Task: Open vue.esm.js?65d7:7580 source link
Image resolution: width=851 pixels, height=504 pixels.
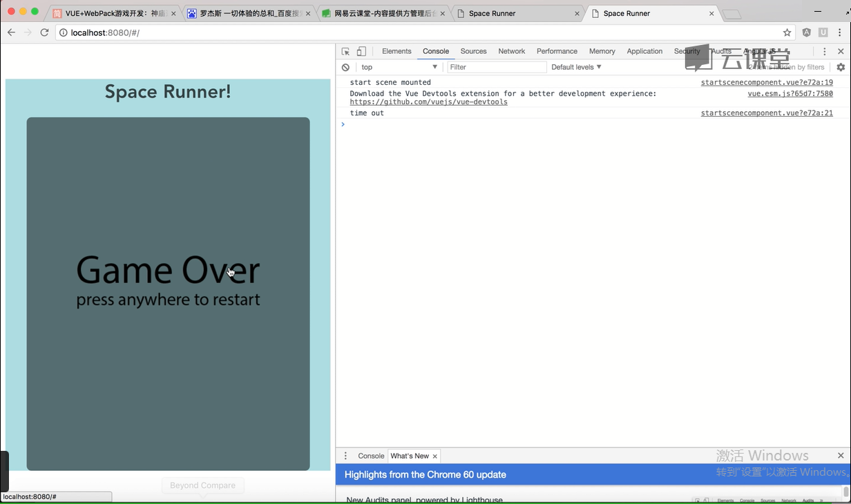Action: click(x=790, y=94)
